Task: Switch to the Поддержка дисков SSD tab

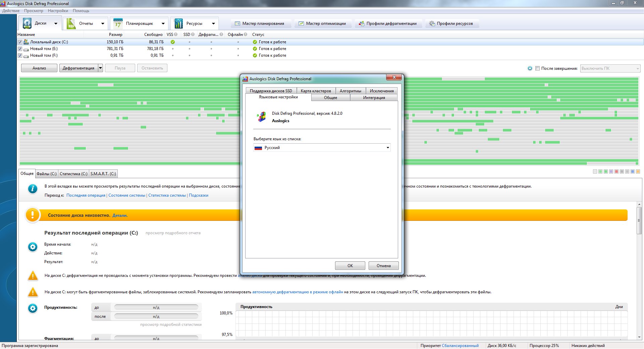Action: 271,91
